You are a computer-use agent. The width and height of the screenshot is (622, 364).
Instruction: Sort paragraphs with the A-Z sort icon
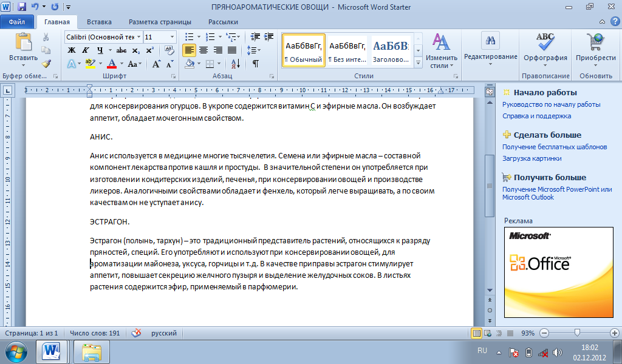pyautogui.click(x=235, y=63)
